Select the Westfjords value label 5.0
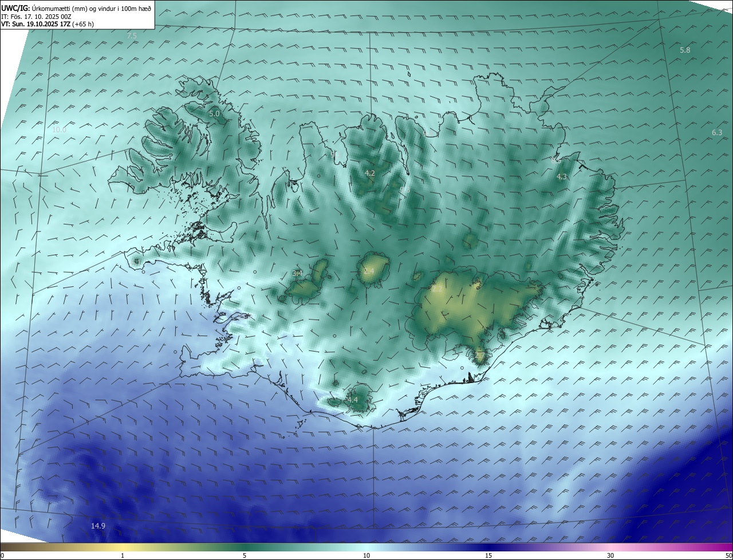Viewport: 733px width, 560px height. (214, 114)
